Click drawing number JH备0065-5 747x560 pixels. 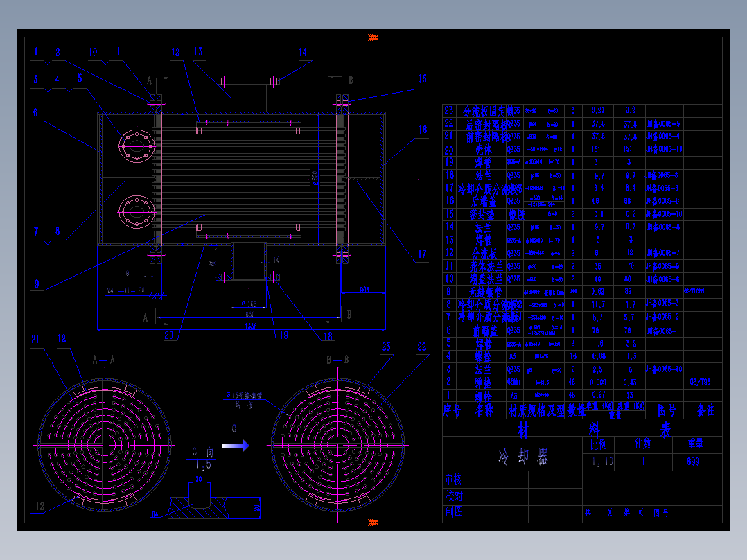(x=662, y=124)
